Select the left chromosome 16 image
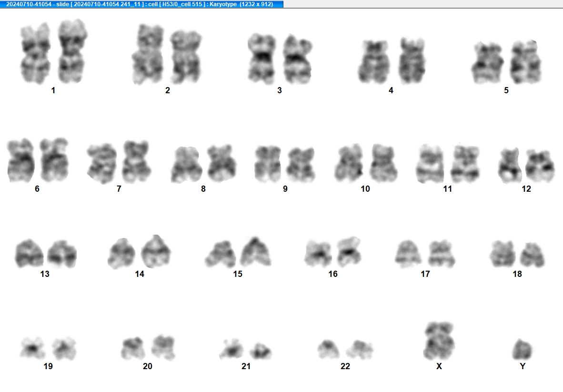The image size is (563, 392). point(318,254)
